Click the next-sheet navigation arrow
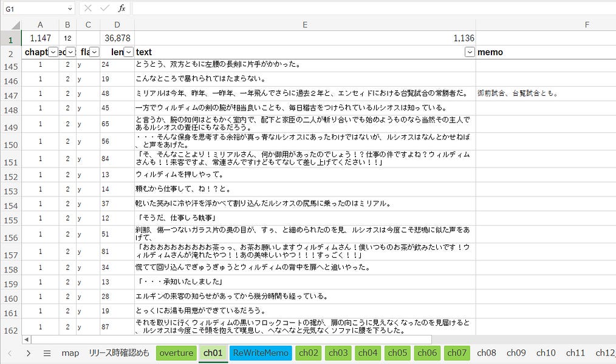The image size is (616, 364). (x=29, y=352)
